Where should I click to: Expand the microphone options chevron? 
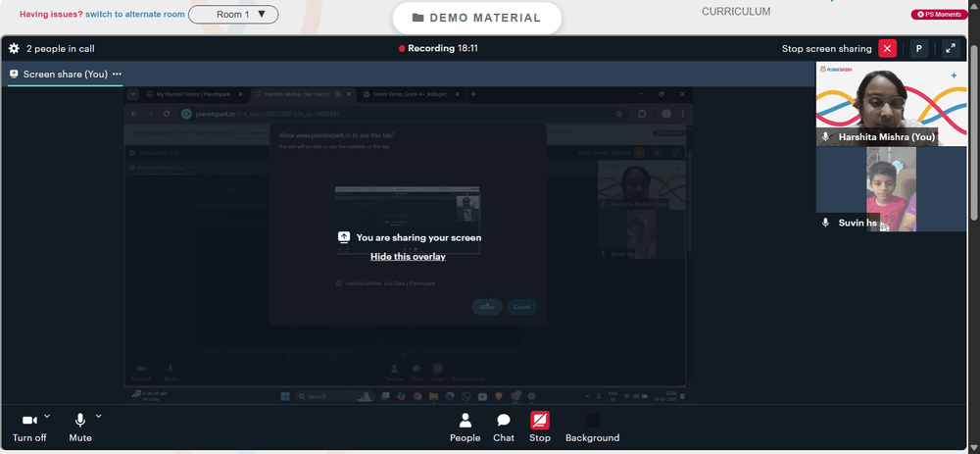point(98,416)
